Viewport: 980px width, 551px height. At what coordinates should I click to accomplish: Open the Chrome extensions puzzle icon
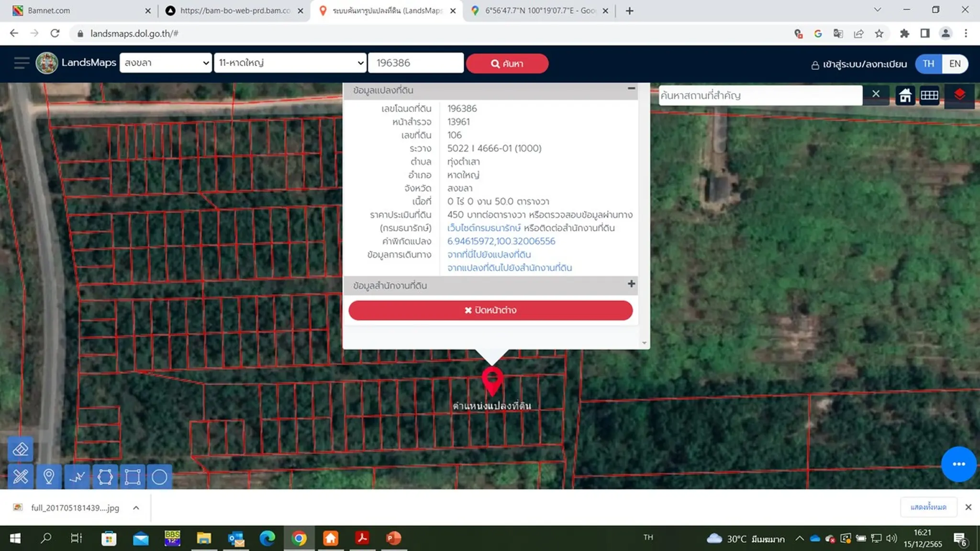tap(904, 33)
